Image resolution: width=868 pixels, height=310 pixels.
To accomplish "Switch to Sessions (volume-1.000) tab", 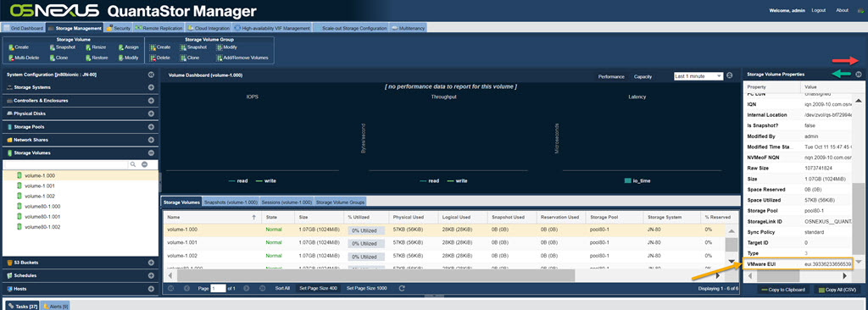I will [287, 202].
